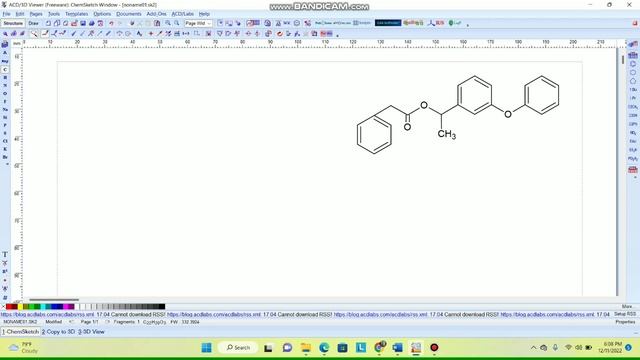Expand toolbar overflow arrow after Draw tools
Image resolution: width=640 pixels, height=360 pixels.
[338, 36]
